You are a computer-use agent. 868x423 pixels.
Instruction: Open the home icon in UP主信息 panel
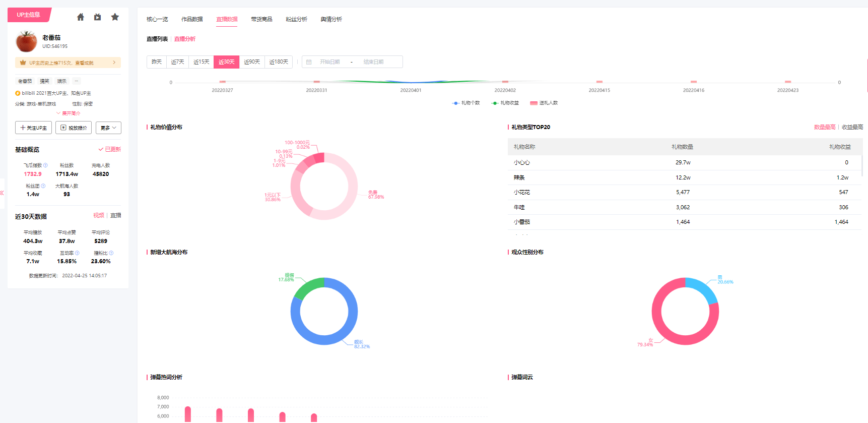coord(81,17)
